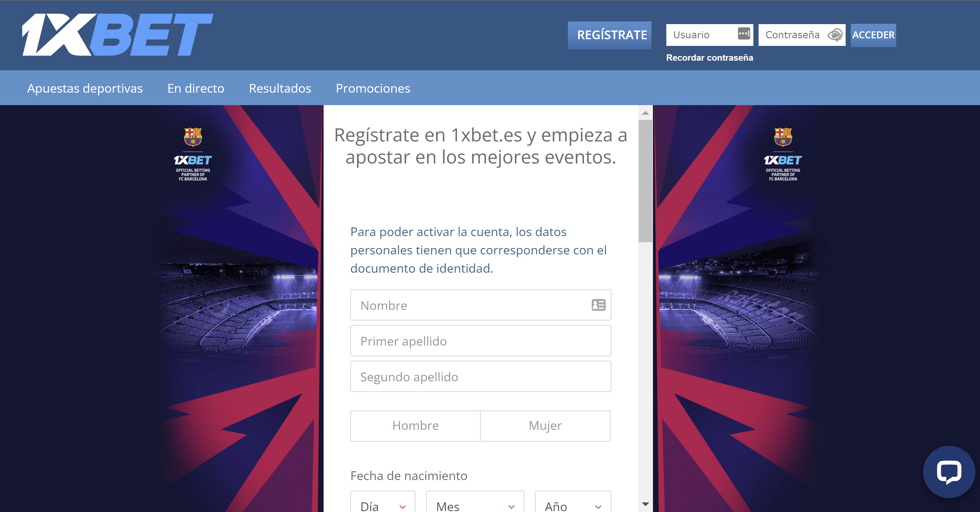Click the 'Regístrate en 1xbet.es' heading
The image size is (980, 512).
click(x=481, y=146)
